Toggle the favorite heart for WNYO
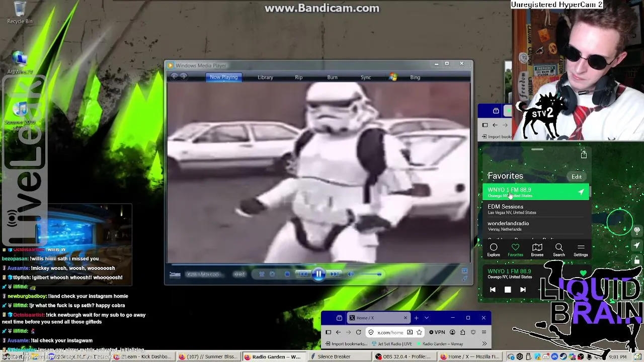This screenshot has width=644, height=362. (x=583, y=274)
